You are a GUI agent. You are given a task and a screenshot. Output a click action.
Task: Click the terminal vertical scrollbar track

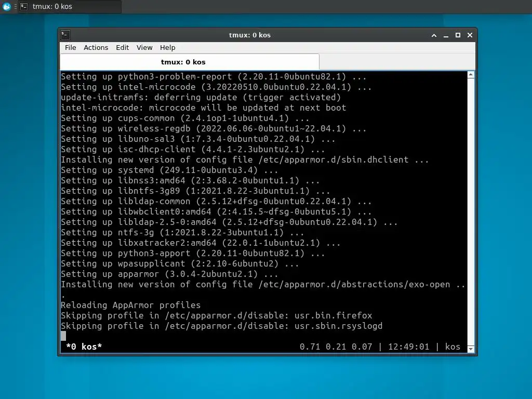click(471, 212)
